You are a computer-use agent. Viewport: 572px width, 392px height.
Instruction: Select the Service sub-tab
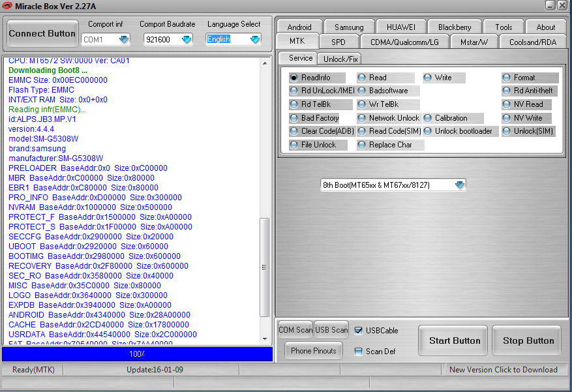[298, 58]
